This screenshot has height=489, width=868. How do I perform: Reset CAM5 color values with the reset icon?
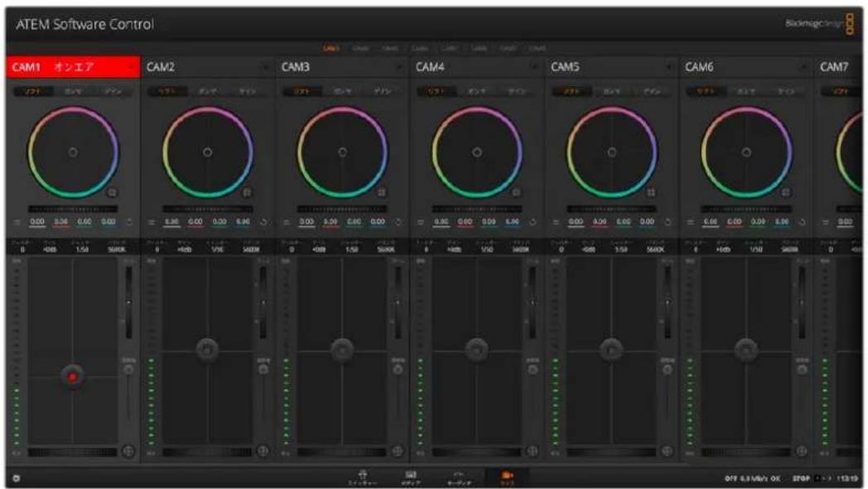point(668,222)
